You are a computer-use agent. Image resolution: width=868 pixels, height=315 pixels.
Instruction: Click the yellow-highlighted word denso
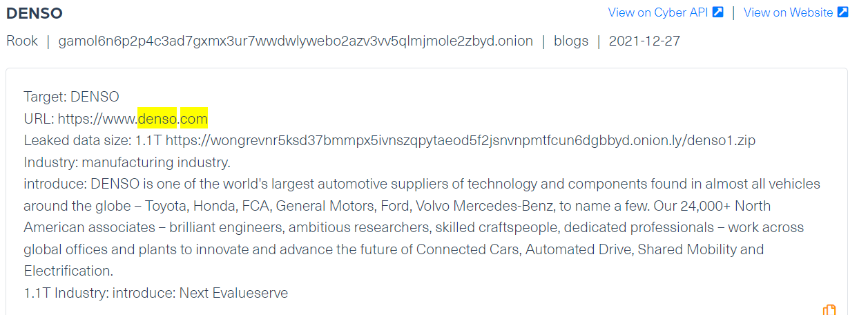pos(157,120)
